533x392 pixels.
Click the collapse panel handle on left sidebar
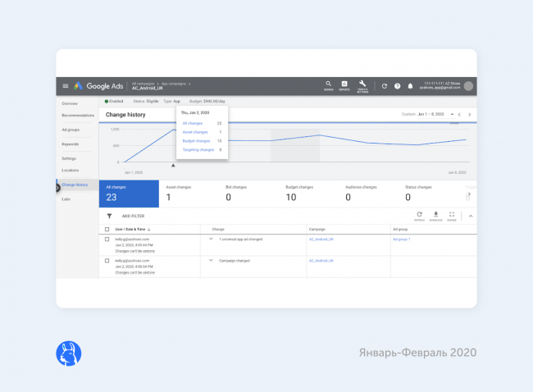point(57,188)
